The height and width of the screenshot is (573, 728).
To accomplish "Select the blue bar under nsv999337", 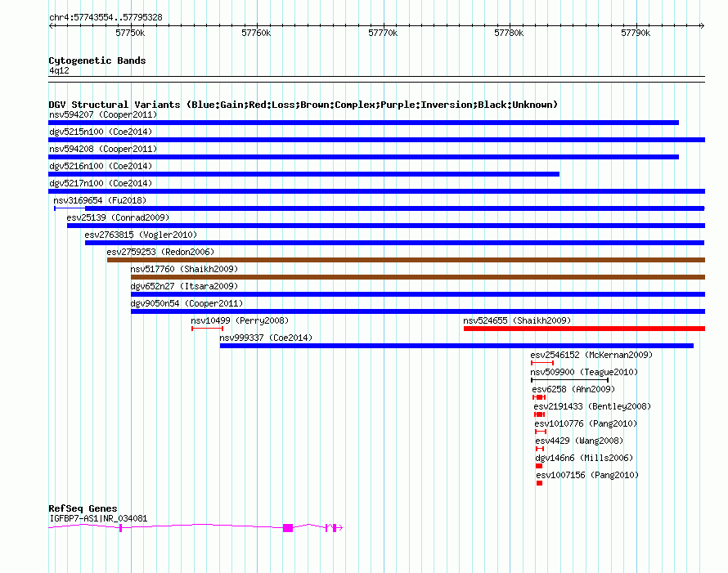I will pyautogui.click(x=457, y=346).
